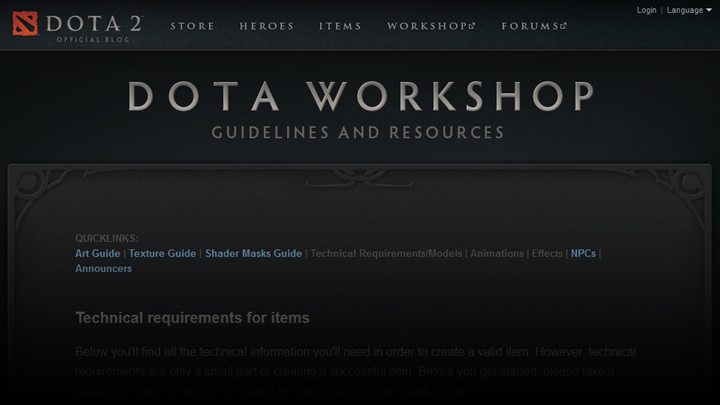The image size is (720, 405).
Task: Go to the Heroes page
Action: 267,26
